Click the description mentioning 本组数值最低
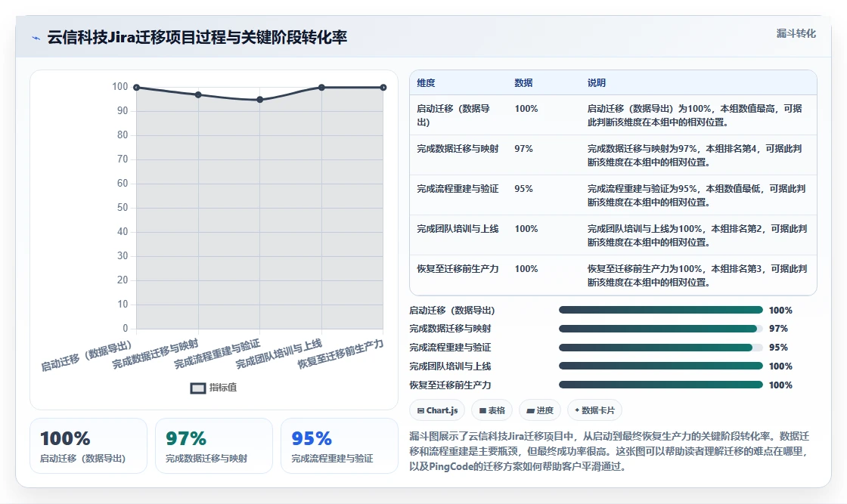This screenshot has height=504, width=847. tap(697, 196)
